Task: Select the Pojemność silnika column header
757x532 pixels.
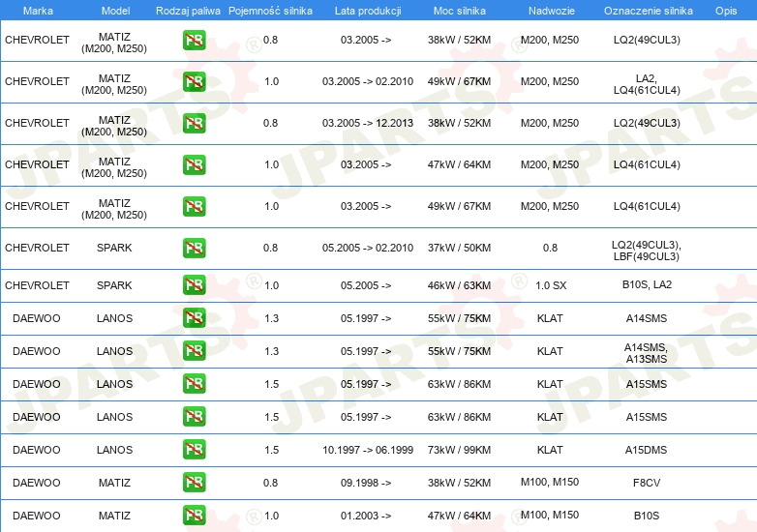Action: point(270,10)
